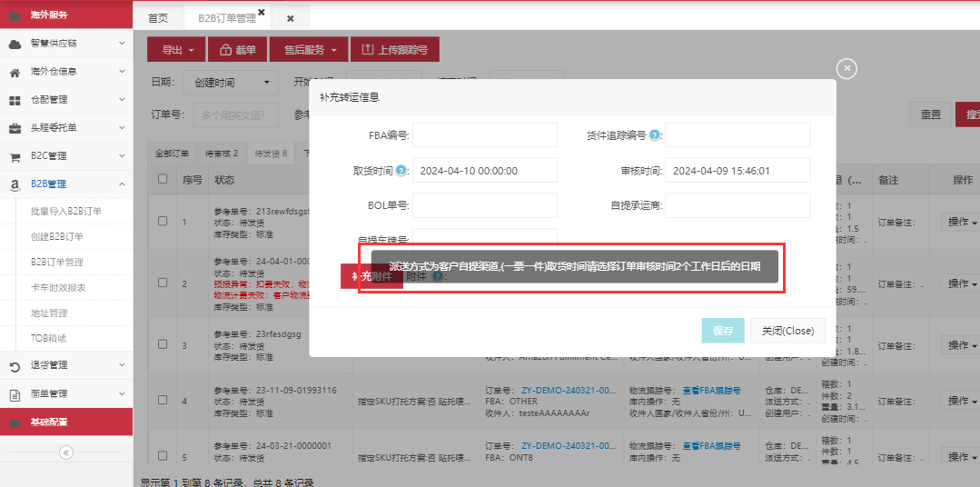Open 查看FBA跟踪号 link in row 4
Image resolution: width=980 pixels, height=487 pixels.
click(711, 390)
